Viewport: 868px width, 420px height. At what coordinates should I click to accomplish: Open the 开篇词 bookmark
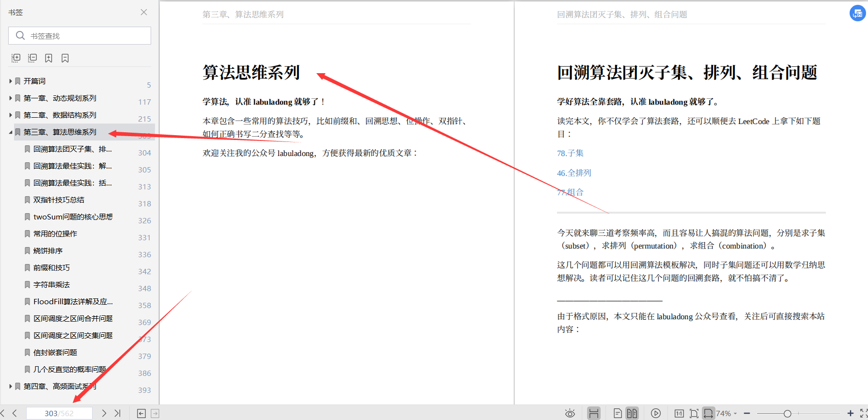[34, 81]
